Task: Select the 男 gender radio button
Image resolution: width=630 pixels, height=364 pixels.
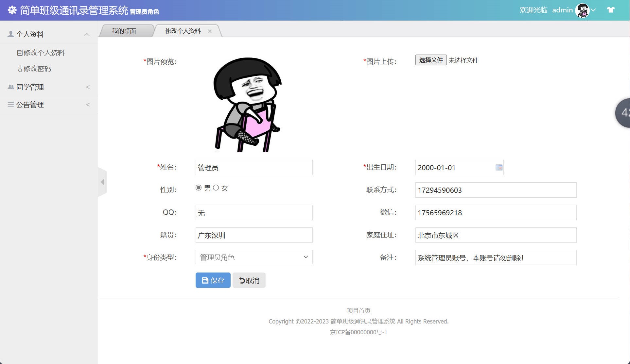Action: coord(198,188)
